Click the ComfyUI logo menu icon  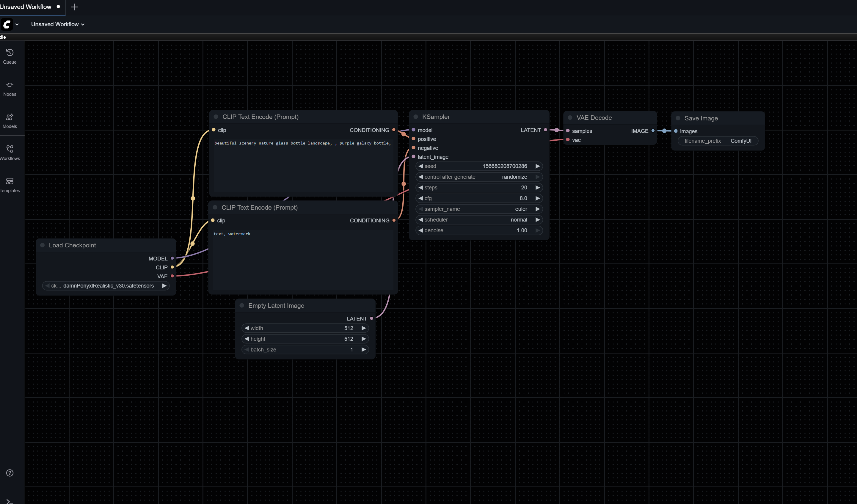7,24
